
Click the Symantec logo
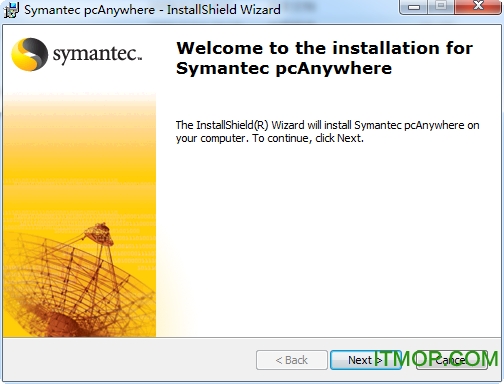[77, 54]
